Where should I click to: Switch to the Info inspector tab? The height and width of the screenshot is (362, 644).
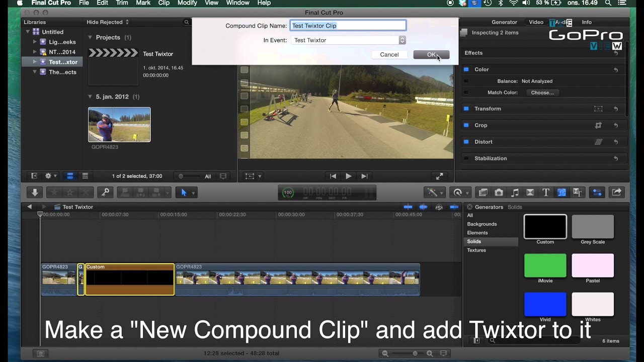coord(587,22)
